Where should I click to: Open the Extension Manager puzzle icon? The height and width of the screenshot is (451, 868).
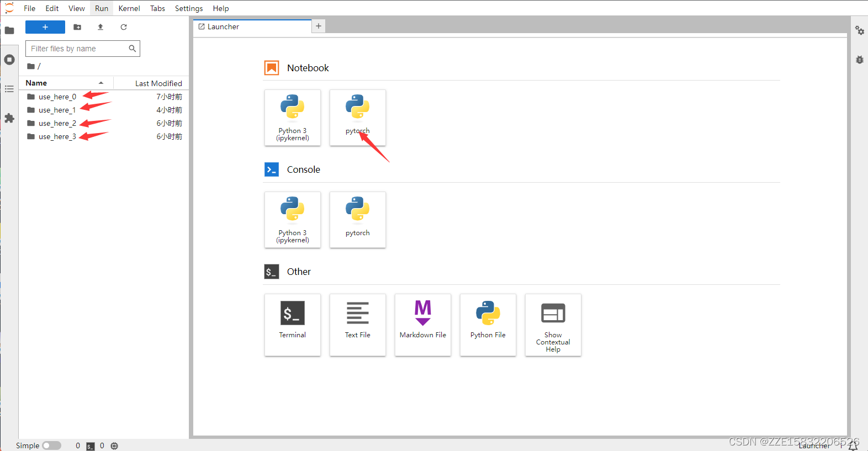pyautogui.click(x=9, y=118)
